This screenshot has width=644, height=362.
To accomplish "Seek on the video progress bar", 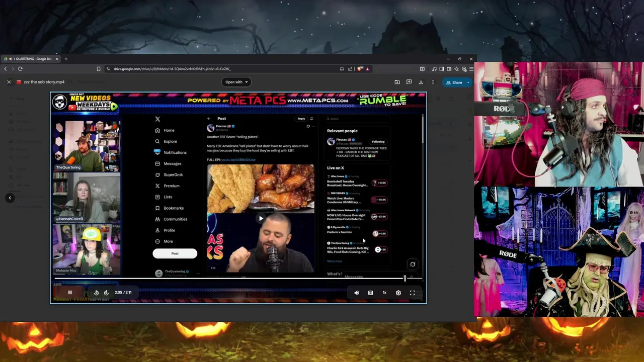I will [x=238, y=278].
